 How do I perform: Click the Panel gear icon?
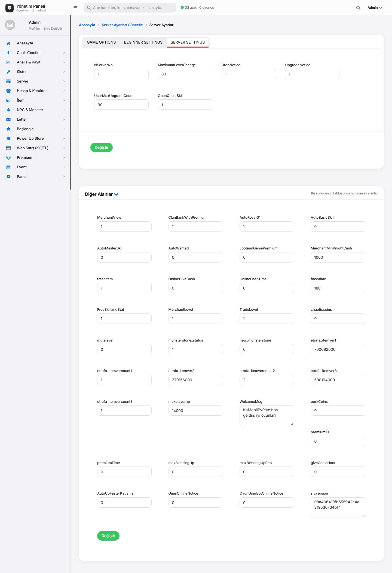pos(8,177)
